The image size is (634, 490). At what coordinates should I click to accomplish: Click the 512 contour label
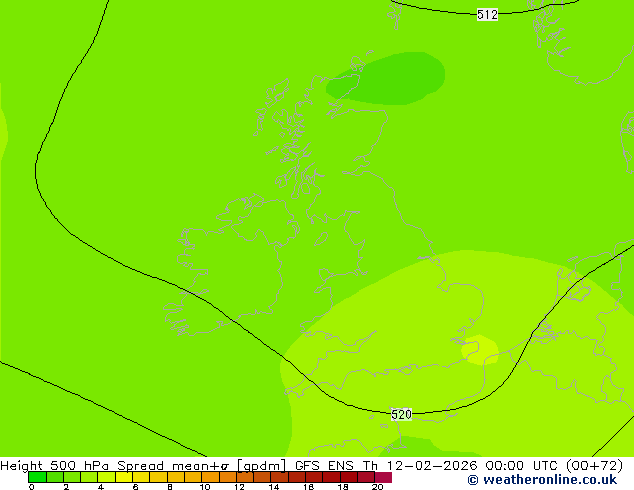click(x=487, y=15)
